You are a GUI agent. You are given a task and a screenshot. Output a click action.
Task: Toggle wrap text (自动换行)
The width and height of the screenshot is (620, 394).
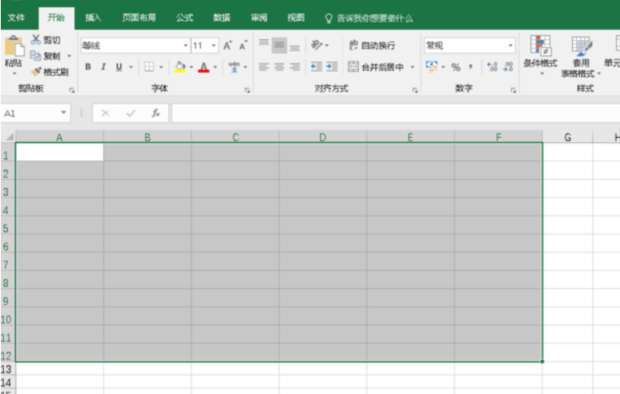pos(372,45)
